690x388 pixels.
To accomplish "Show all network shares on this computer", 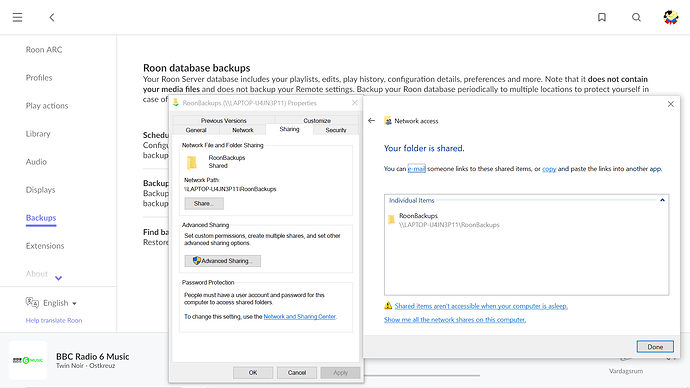I will [455, 320].
